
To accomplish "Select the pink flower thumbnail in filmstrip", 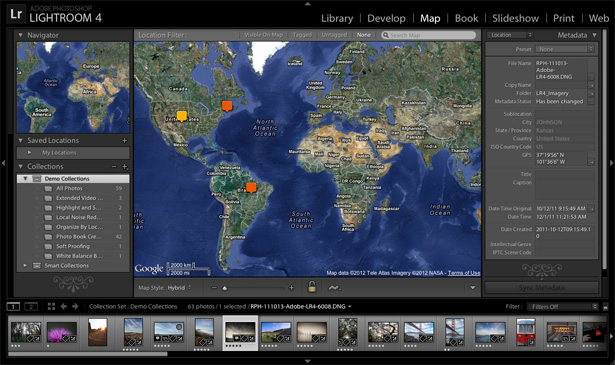I will [62, 332].
